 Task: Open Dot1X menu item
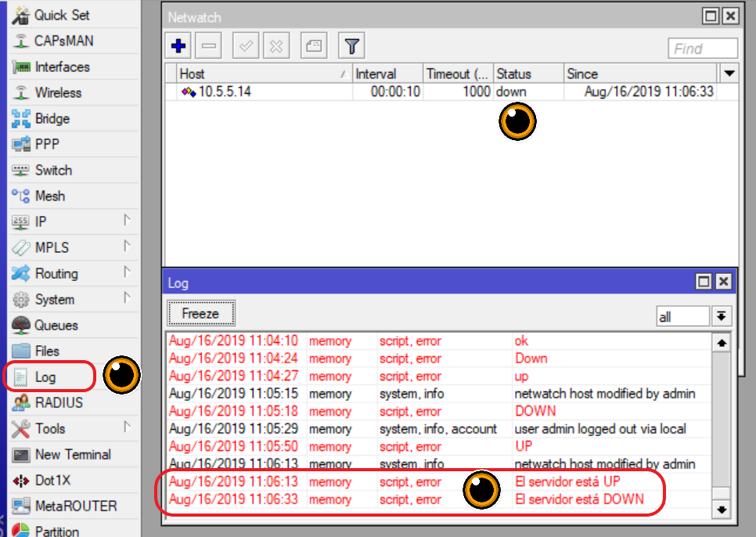pos(74,480)
